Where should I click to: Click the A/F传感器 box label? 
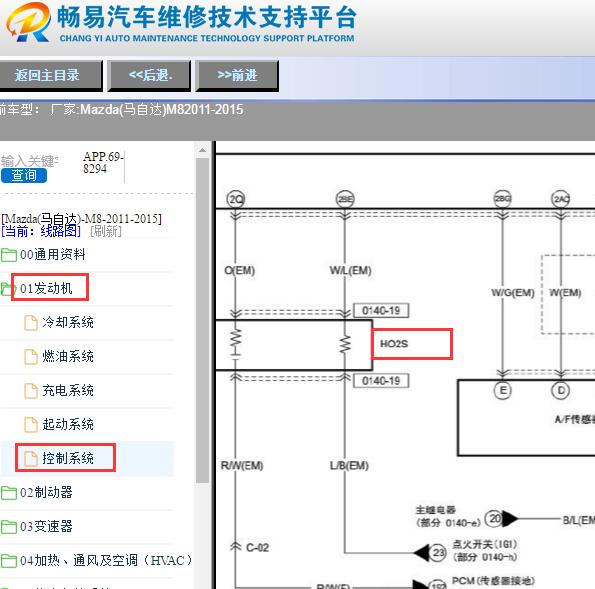[575, 419]
